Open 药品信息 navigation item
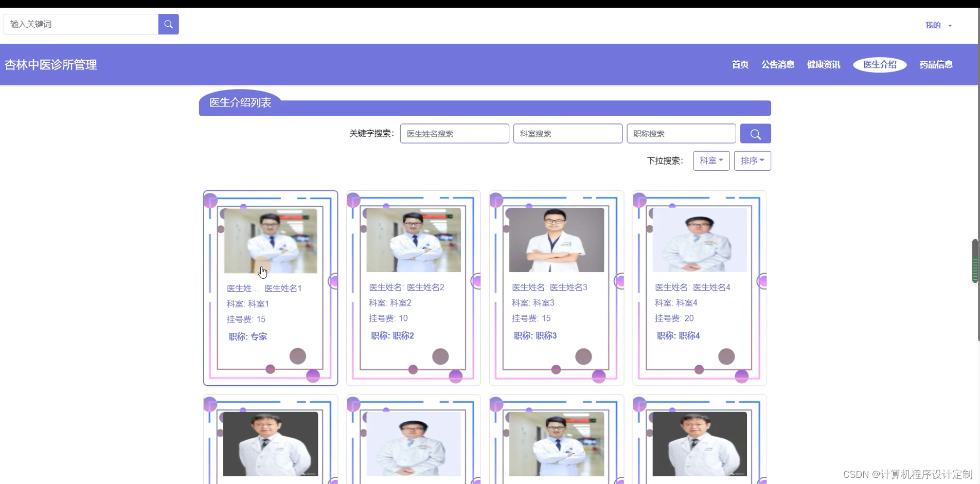The width and height of the screenshot is (980, 484). 936,65
